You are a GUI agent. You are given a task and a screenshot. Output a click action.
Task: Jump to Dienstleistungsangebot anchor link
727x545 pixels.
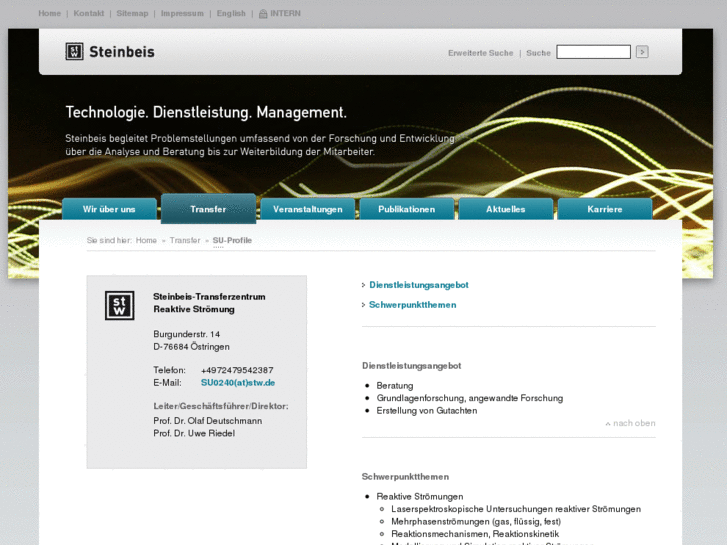click(419, 285)
